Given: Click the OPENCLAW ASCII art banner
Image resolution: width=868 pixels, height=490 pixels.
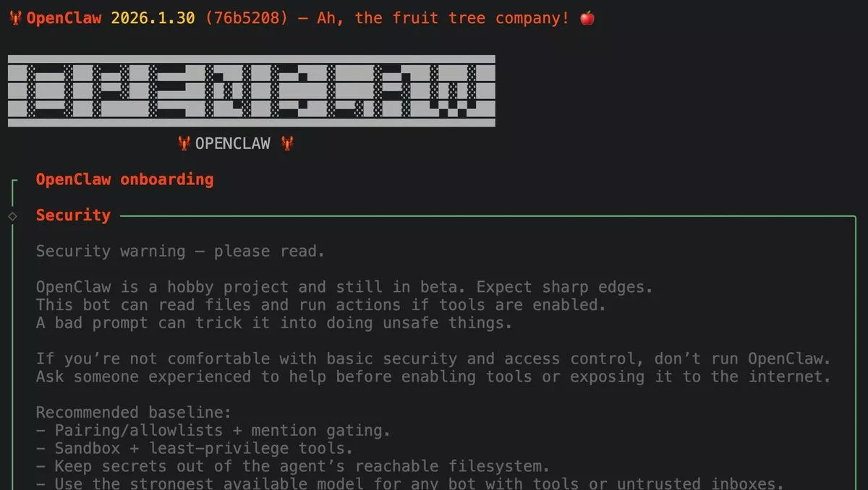Looking at the screenshot, I should click(x=252, y=91).
